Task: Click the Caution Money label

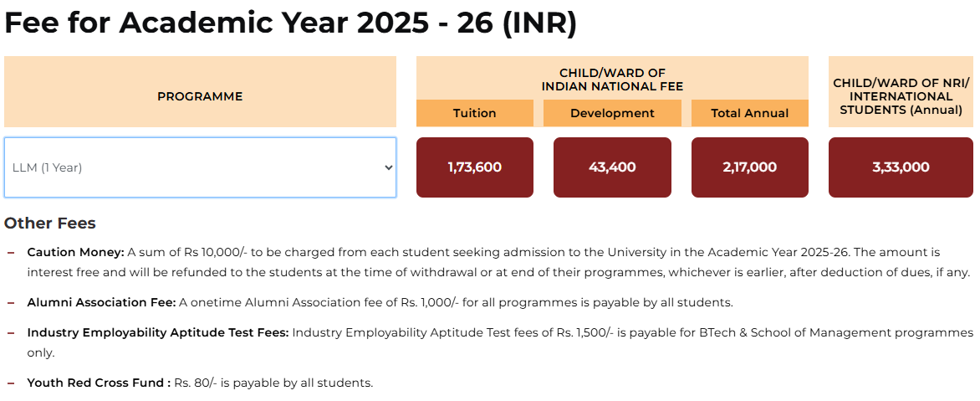Action: click(x=75, y=252)
